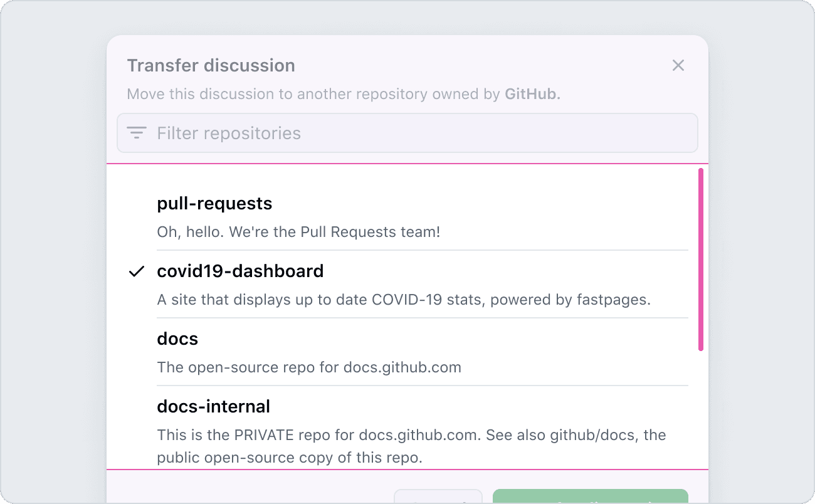The height and width of the screenshot is (504, 815).
Task: Click empty space left of docs-internal
Action: pos(137,407)
